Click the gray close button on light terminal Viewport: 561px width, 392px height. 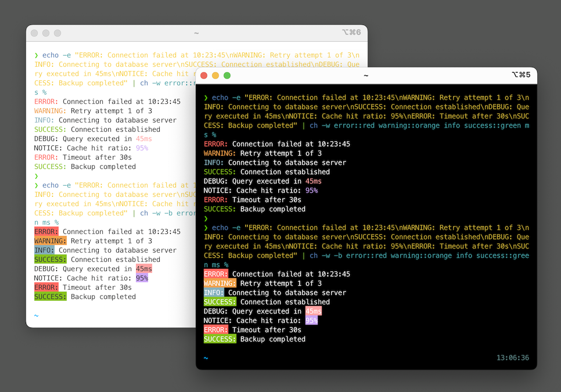(34, 33)
